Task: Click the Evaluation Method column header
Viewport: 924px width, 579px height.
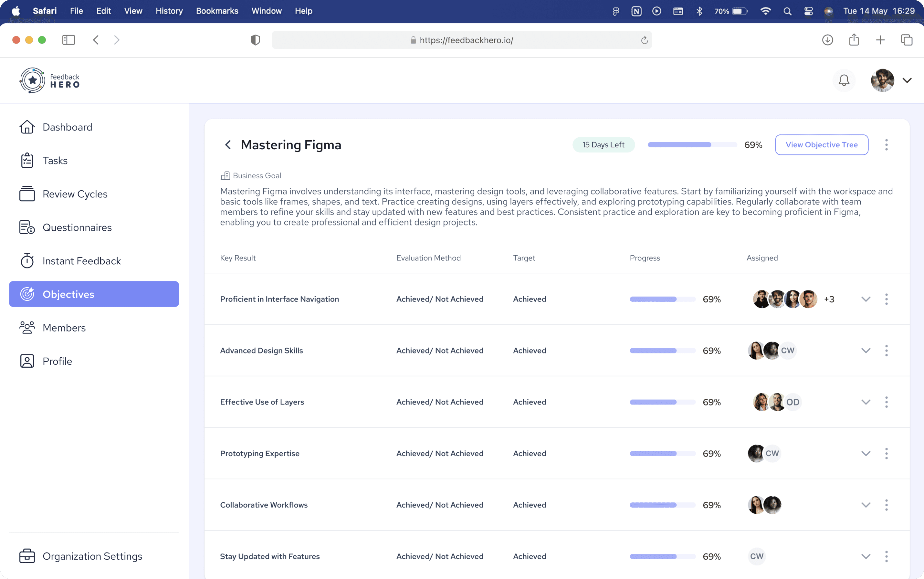Action: [x=428, y=258]
